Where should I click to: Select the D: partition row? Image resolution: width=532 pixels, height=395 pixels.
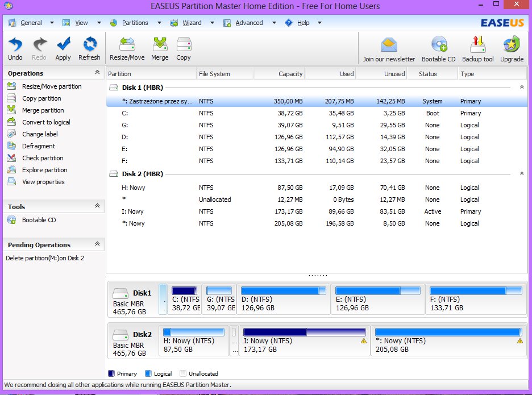point(317,137)
